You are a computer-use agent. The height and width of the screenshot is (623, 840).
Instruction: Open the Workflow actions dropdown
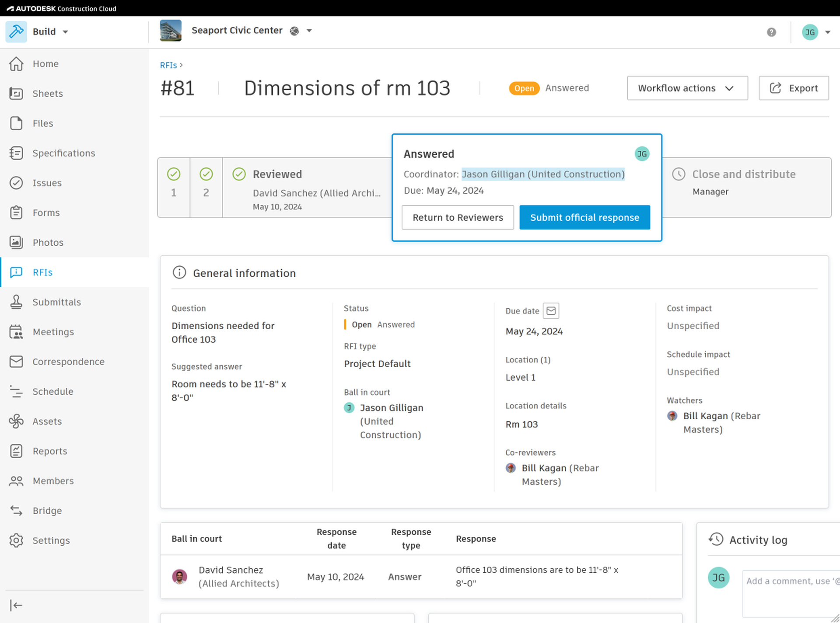[687, 88]
